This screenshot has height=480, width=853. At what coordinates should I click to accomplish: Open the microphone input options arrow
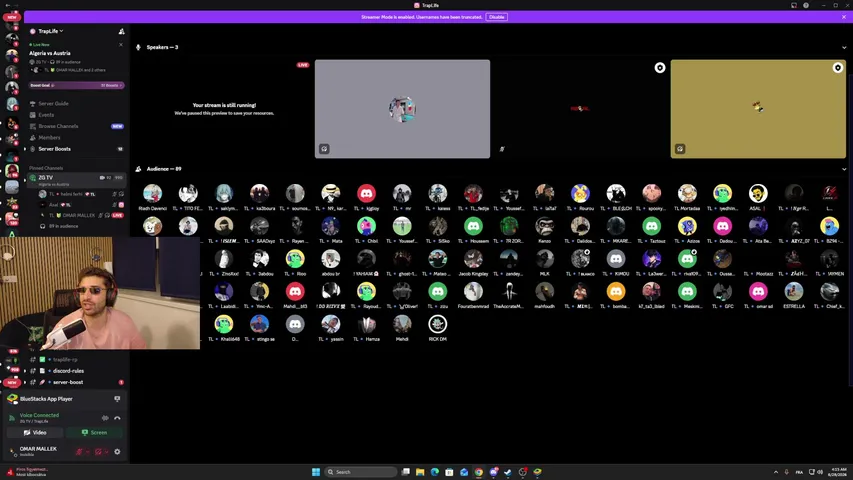[88, 452]
